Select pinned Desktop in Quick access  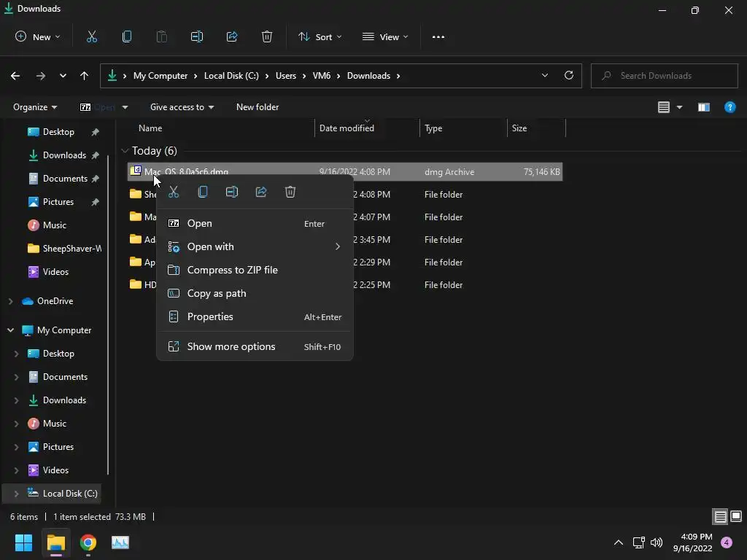coord(58,132)
